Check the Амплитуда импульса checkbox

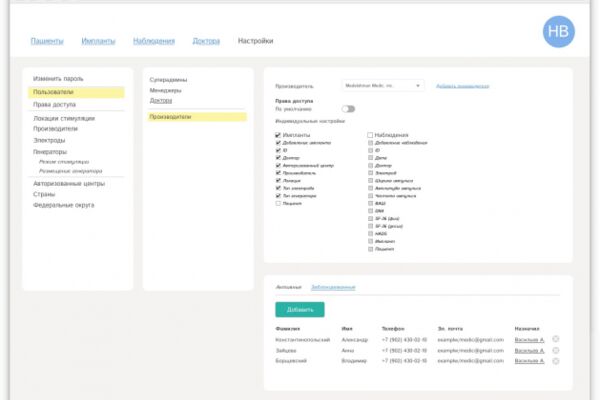click(x=370, y=188)
